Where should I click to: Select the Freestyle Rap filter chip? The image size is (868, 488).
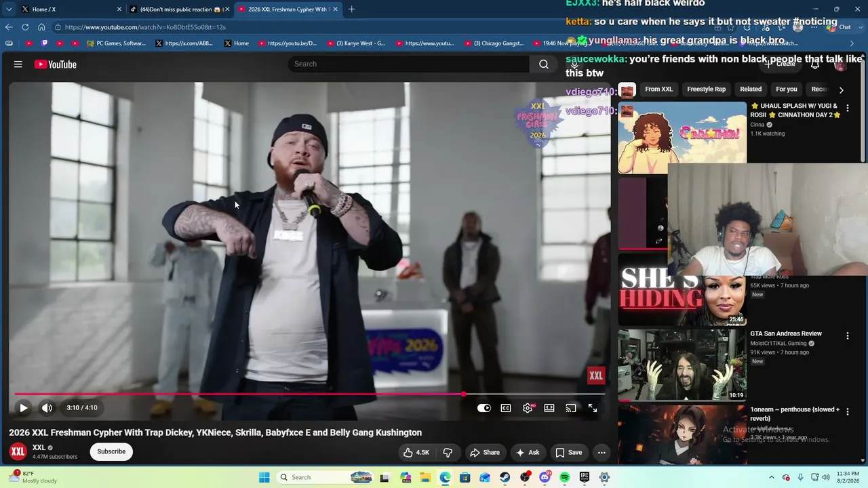[706, 89]
